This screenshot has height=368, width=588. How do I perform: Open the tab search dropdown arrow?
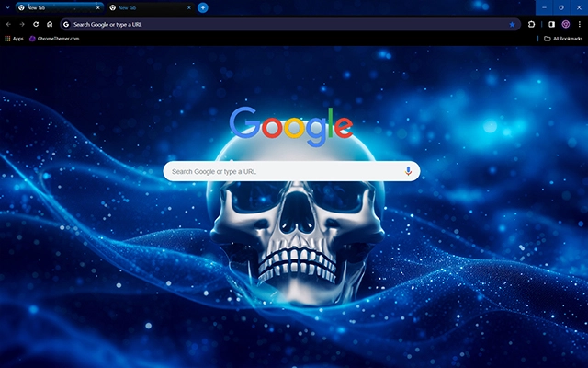pos(7,7)
